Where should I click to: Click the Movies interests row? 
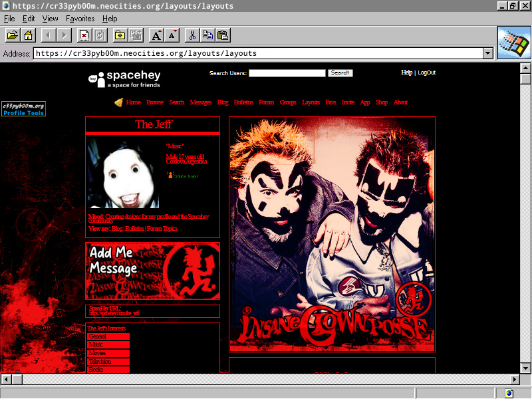pyautogui.click(x=108, y=353)
